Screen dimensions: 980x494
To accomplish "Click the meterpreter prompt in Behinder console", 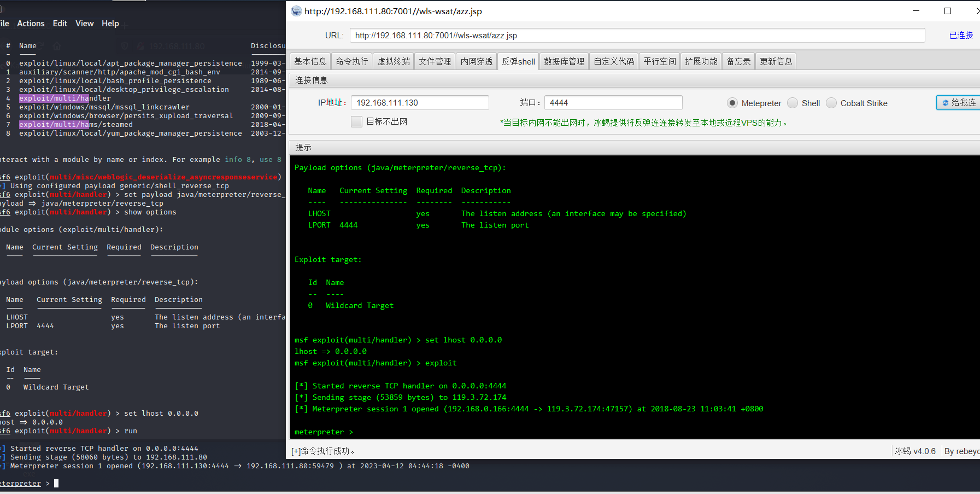I will [324, 432].
